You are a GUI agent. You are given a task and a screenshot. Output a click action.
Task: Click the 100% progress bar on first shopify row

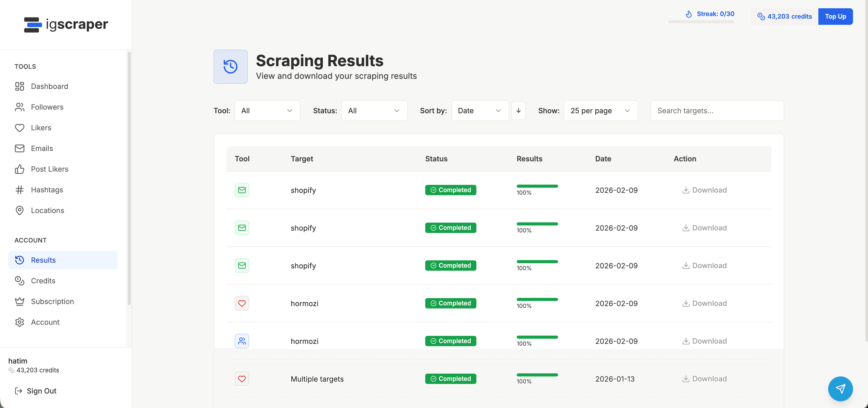(537, 186)
